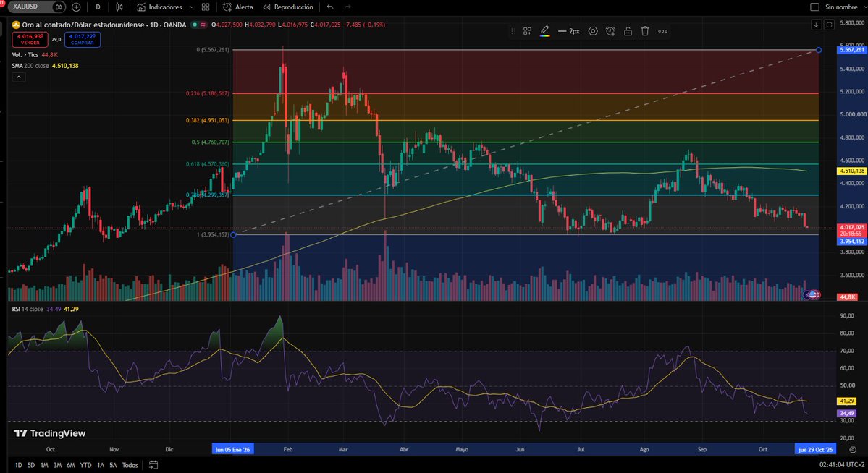
Task: Open Fibonacci drawing settings hexagon icon
Action: [593, 31]
